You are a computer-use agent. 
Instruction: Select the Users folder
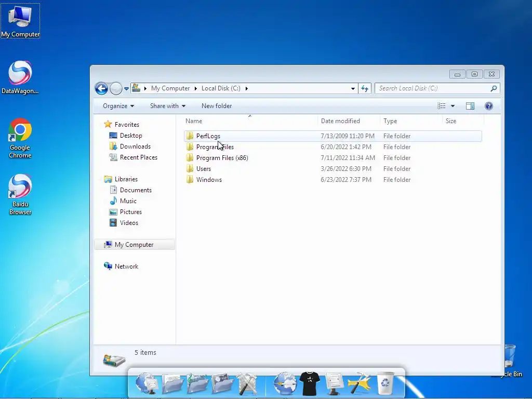[x=203, y=169]
